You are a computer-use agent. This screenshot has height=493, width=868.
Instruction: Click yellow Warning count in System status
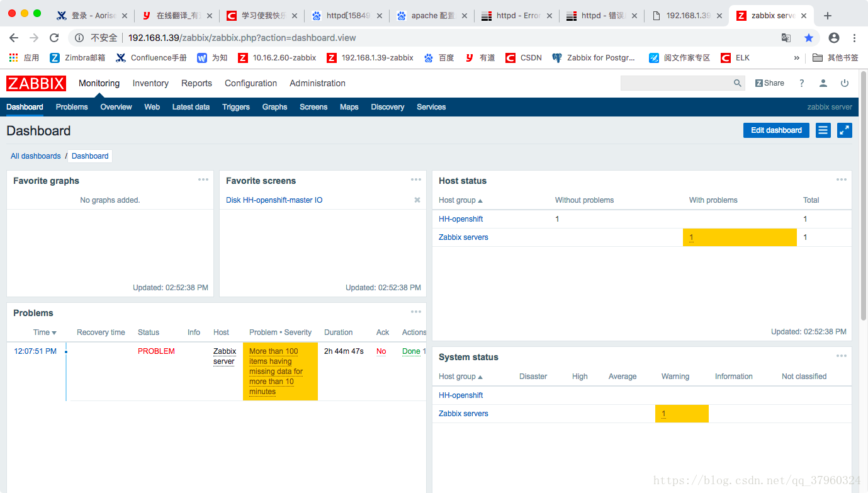coord(682,414)
